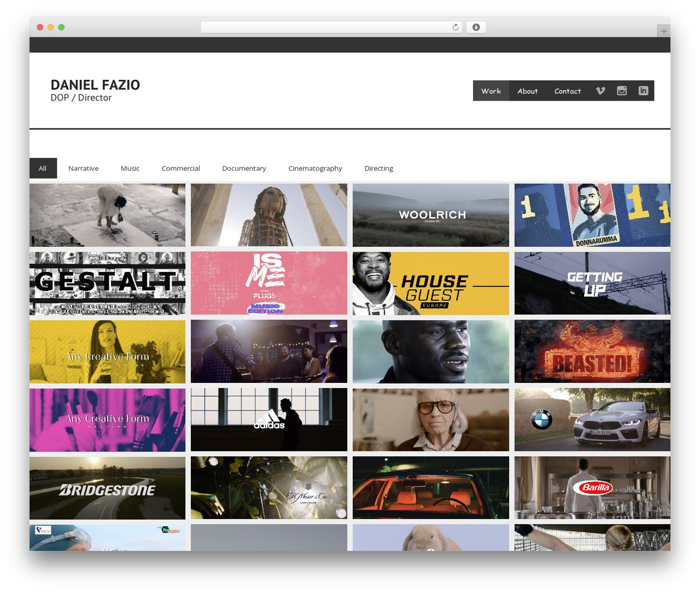700x593 pixels.
Task: Open the adidas project thumbnail
Action: (x=269, y=420)
